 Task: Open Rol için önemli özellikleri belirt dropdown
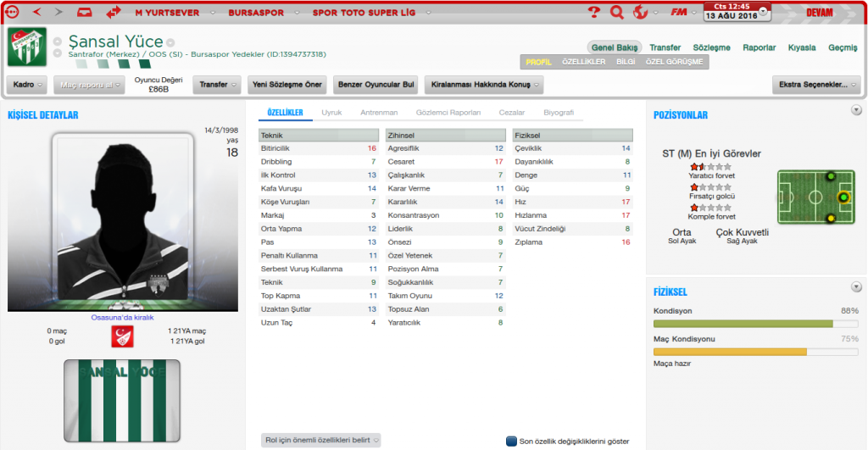tap(320, 440)
